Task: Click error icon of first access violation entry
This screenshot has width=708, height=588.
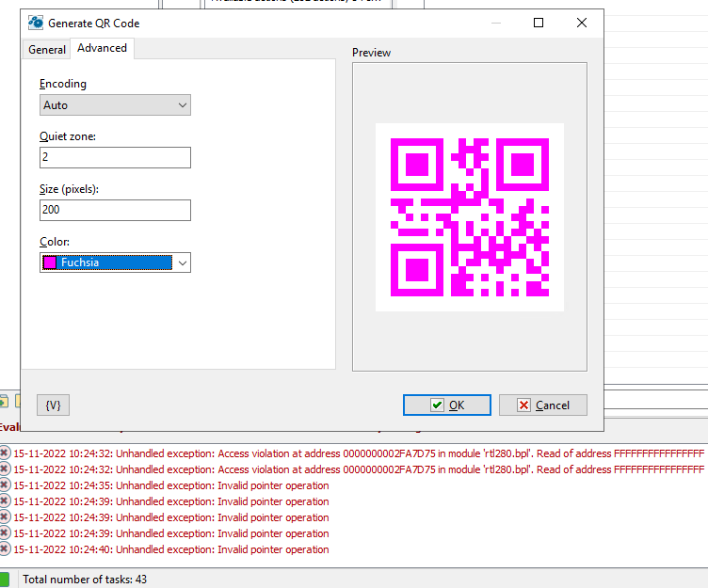Action: pos(4,453)
